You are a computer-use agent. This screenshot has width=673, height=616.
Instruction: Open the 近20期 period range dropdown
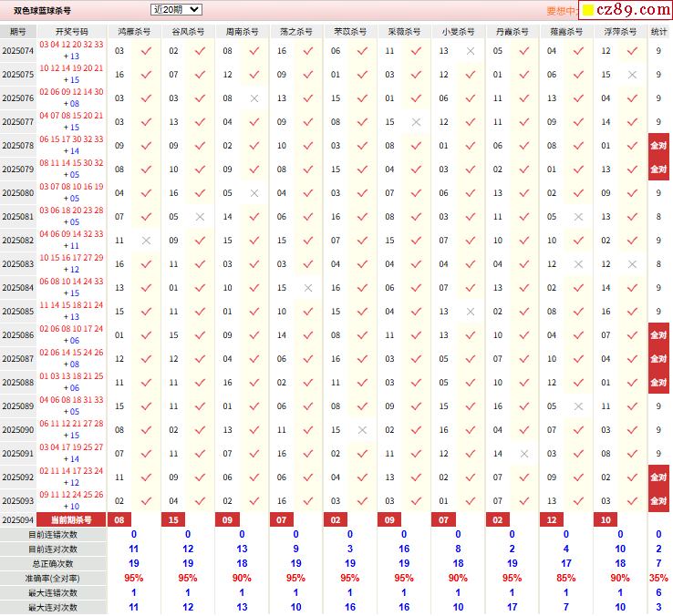[x=176, y=9]
